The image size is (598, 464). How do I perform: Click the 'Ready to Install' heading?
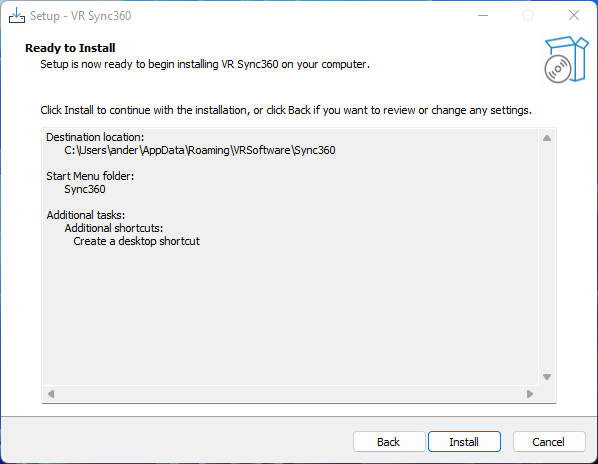click(70, 48)
